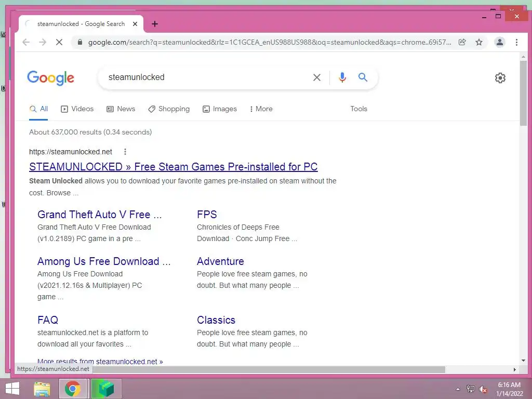532x399 pixels.
Task: Click the share page icon in address bar
Action: [462, 42]
